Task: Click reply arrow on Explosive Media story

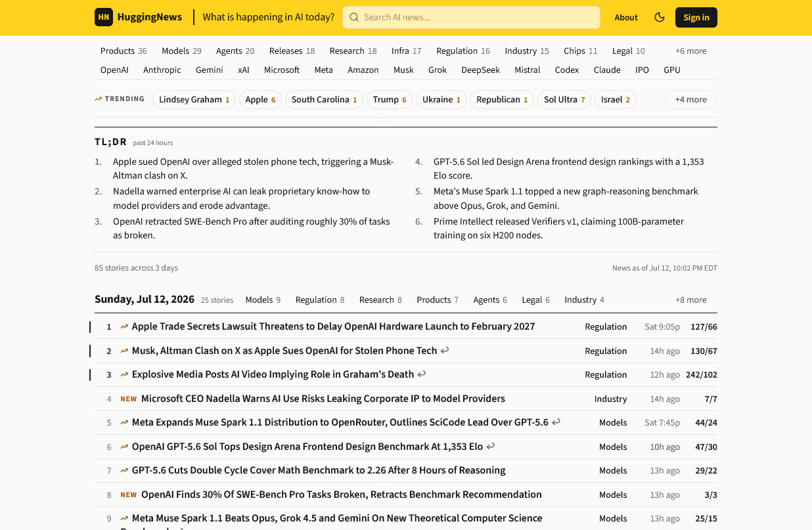Action: (x=422, y=374)
